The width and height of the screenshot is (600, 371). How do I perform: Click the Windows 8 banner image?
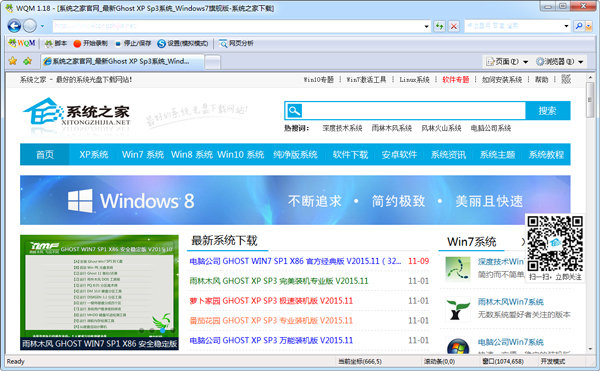[x=295, y=200]
